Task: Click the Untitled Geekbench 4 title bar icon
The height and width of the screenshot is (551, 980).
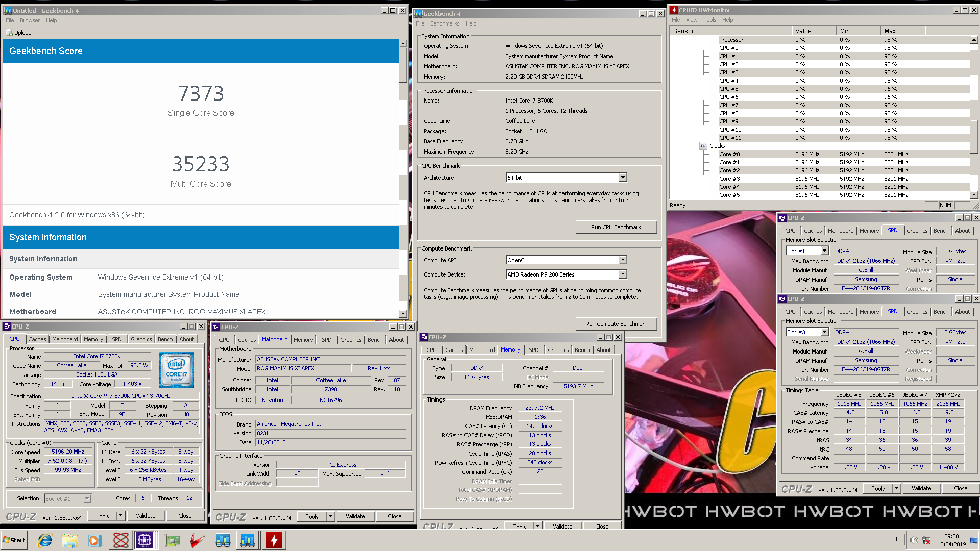Action: click(8, 11)
